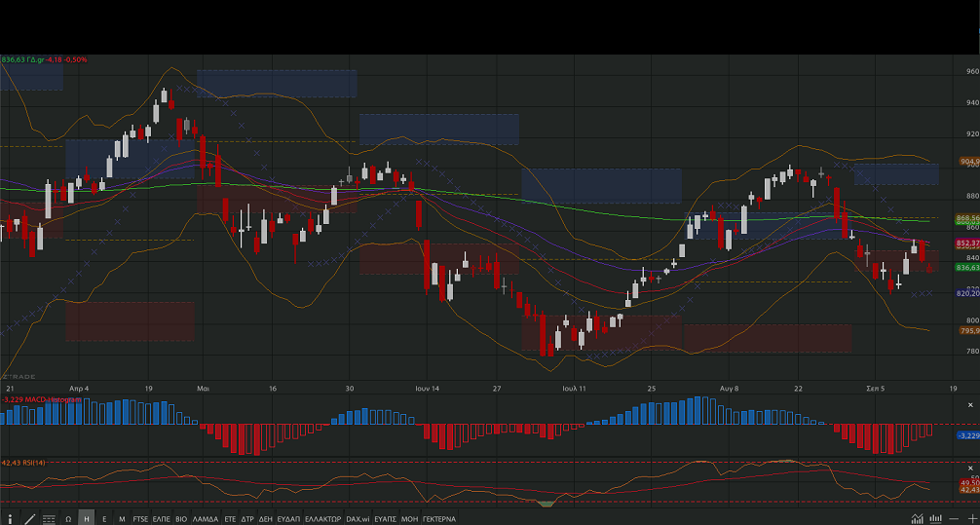Open the ΒΙΟ symbol tab
The width and height of the screenshot is (980, 525).
point(180,519)
